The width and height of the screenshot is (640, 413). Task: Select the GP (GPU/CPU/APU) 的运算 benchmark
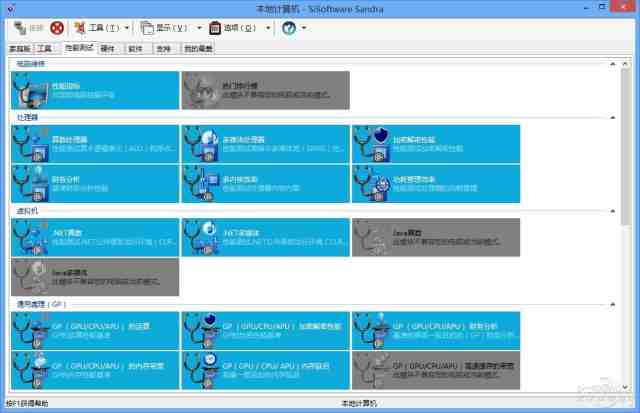pyautogui.click(x=94, y=330)
